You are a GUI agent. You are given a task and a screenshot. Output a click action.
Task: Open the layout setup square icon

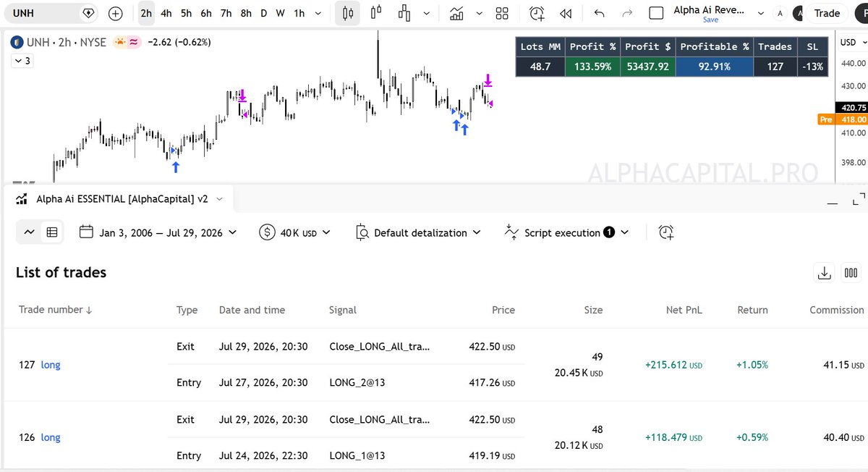(x=656, y=13)
